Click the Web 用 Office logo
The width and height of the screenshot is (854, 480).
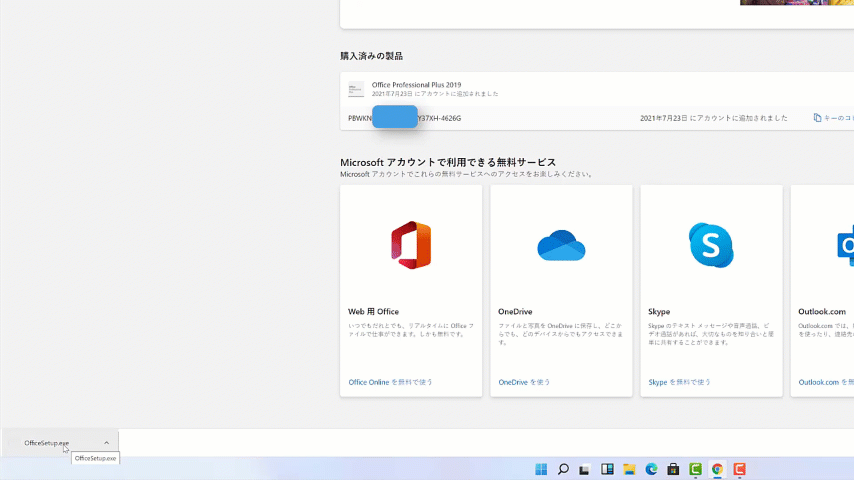click(411, 245)
